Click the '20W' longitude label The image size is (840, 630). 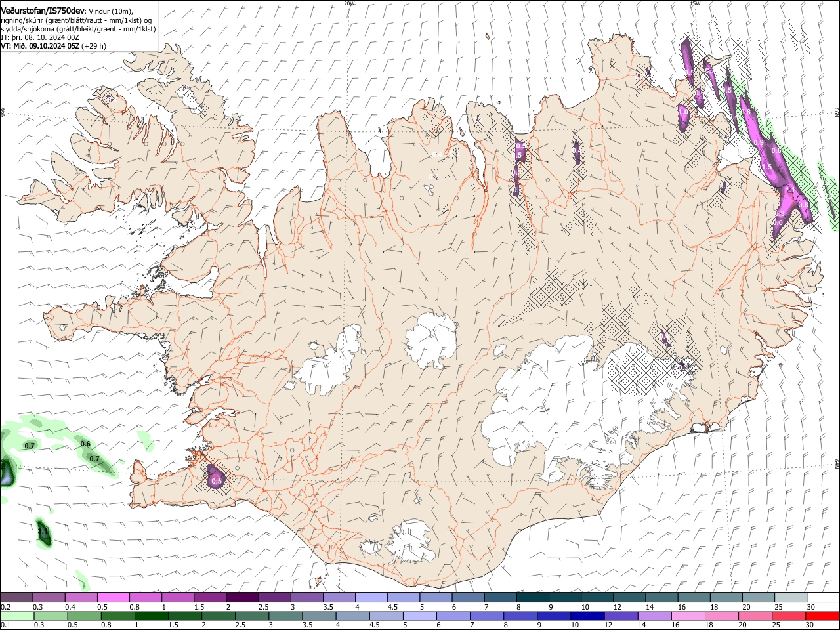349,3
